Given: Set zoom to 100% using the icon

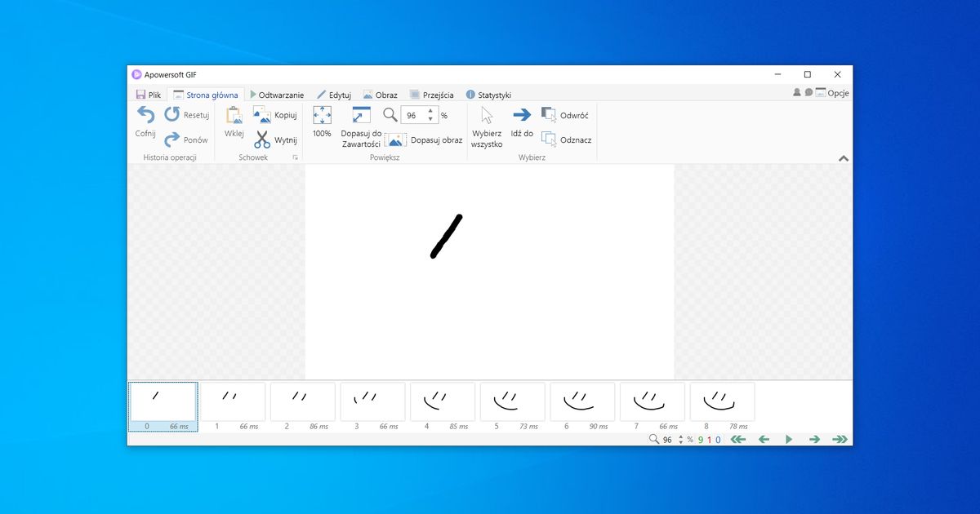Looking at the screenshot, I should (322, 116).
